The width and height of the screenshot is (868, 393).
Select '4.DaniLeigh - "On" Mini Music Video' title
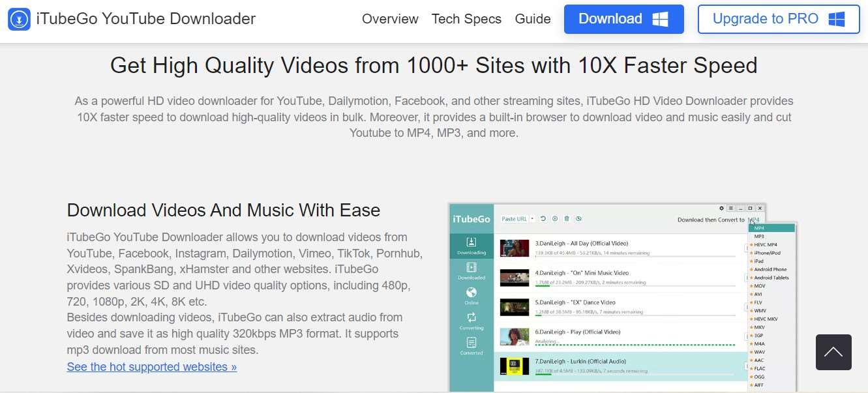(x=582, y=273)
